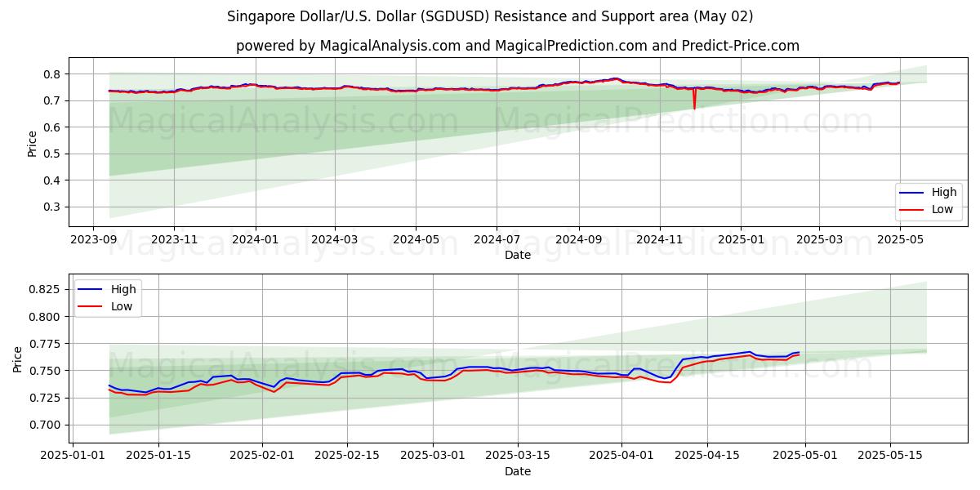This screenshot has width=980, height=490.
Task: Click the 2023-09 date tick label
Action: [92, 240]
